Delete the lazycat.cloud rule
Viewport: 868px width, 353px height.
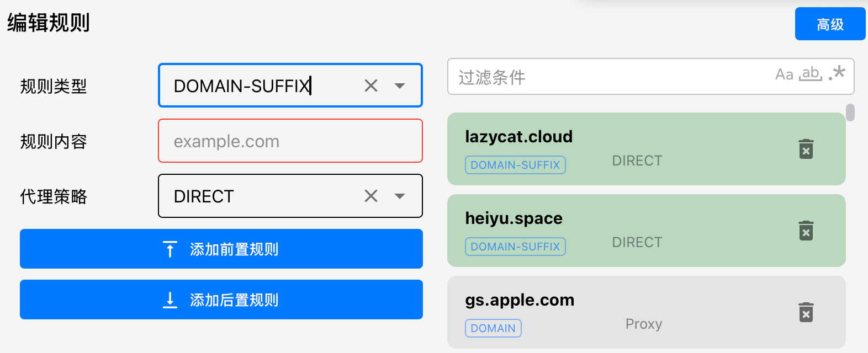pyautogui.click(x=806, y=149)
